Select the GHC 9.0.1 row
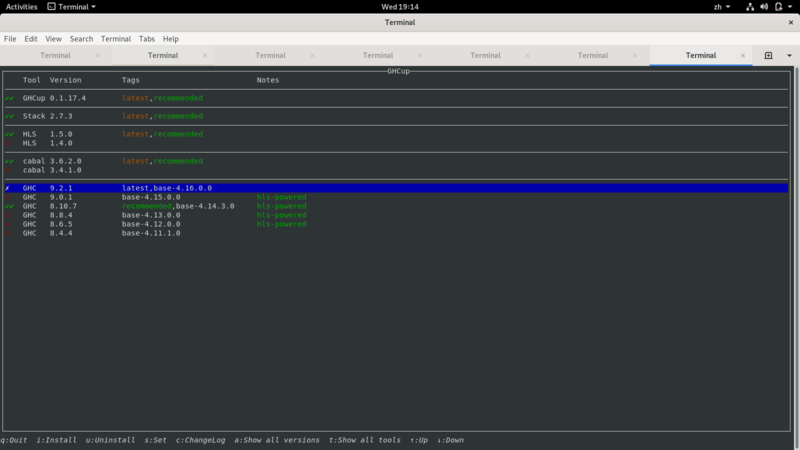The width and height of the screenshot is (800, 450). [396, 197]
